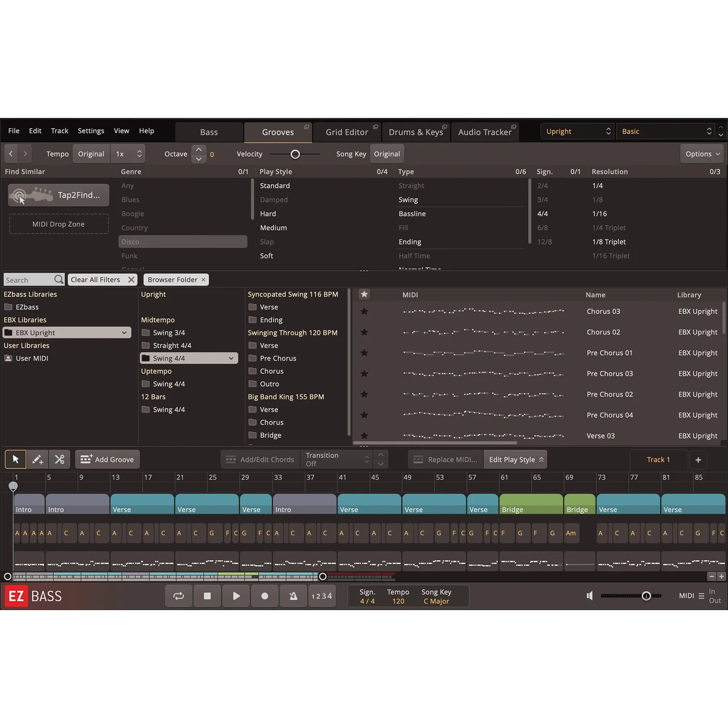Image resolution: width=728 pixels, height=728 pixels.
Task: Click the Replace MIDI button
Action: 446,459
